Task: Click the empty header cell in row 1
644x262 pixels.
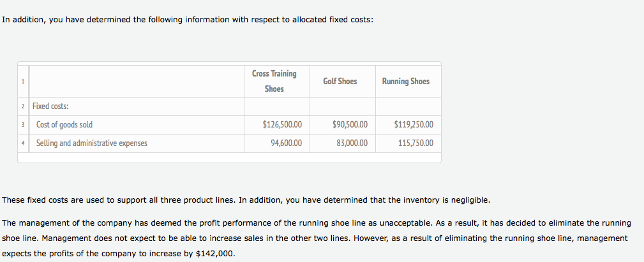Action: click(x=136, y=82)
